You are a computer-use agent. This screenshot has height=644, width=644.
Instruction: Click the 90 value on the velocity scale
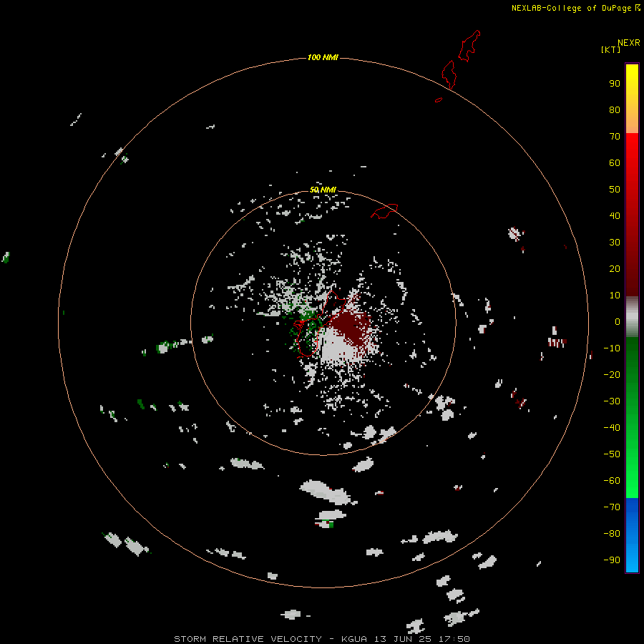[x=615, y=84]
